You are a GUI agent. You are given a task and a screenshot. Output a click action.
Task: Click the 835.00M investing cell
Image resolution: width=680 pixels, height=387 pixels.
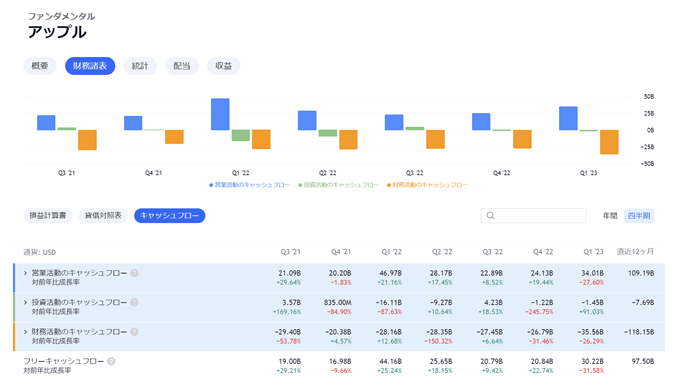tap(338, 303)
